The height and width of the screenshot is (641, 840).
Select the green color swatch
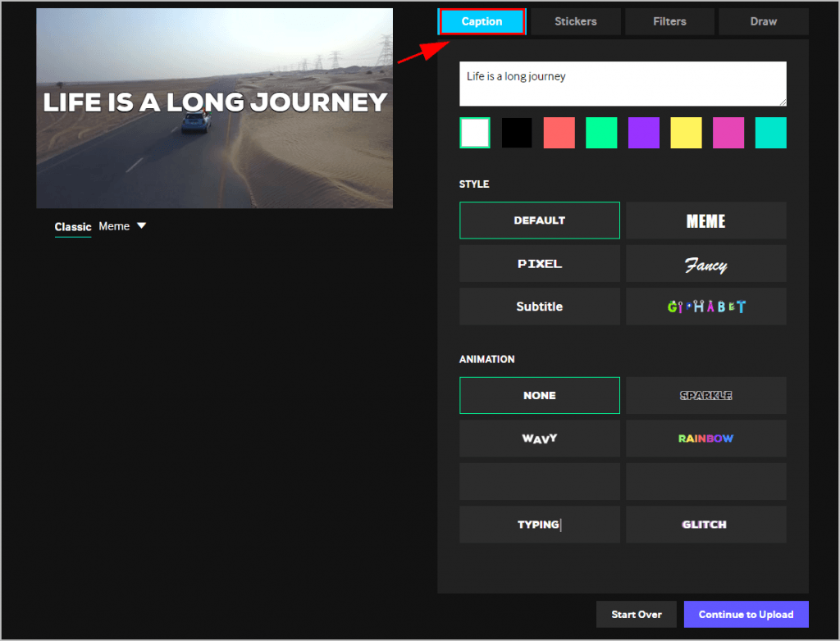[x=601, y=133]
